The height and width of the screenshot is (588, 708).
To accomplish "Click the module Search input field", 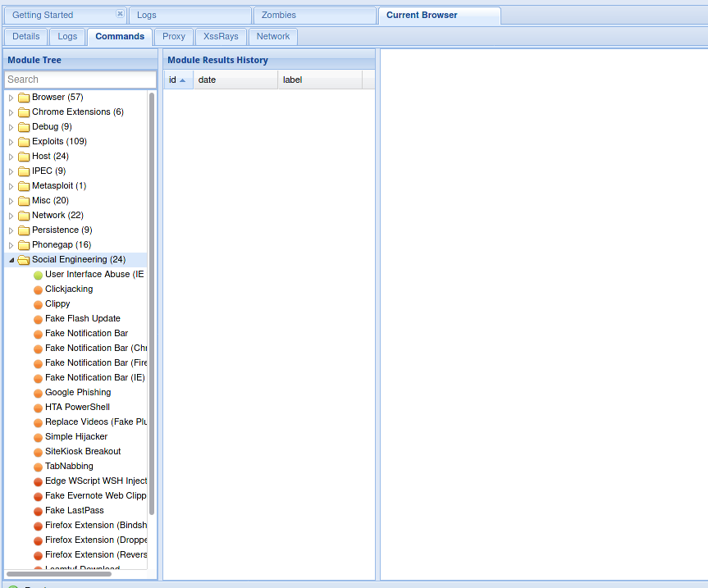I will 80,80.
